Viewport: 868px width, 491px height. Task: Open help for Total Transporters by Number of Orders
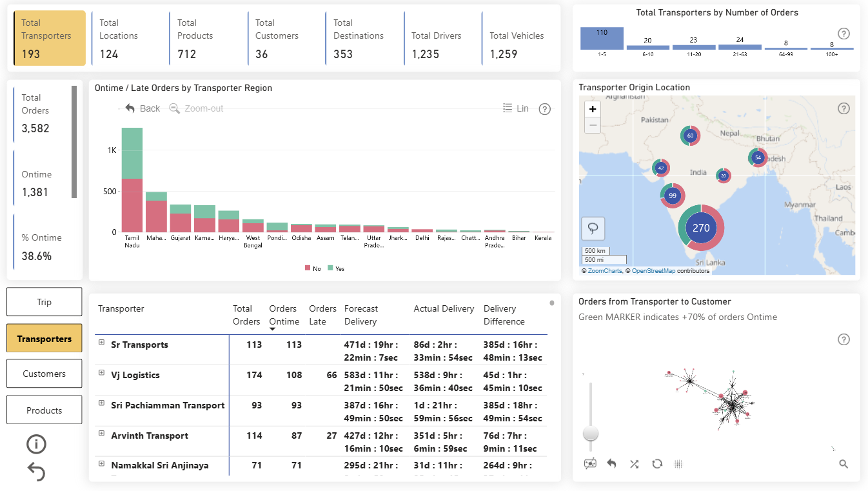coord(843,34)
